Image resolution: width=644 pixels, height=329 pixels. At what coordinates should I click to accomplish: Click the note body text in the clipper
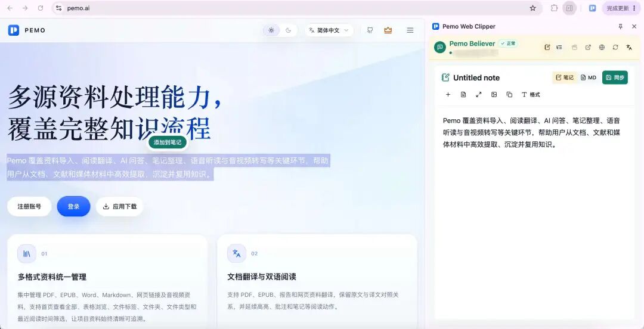[531, 132]
